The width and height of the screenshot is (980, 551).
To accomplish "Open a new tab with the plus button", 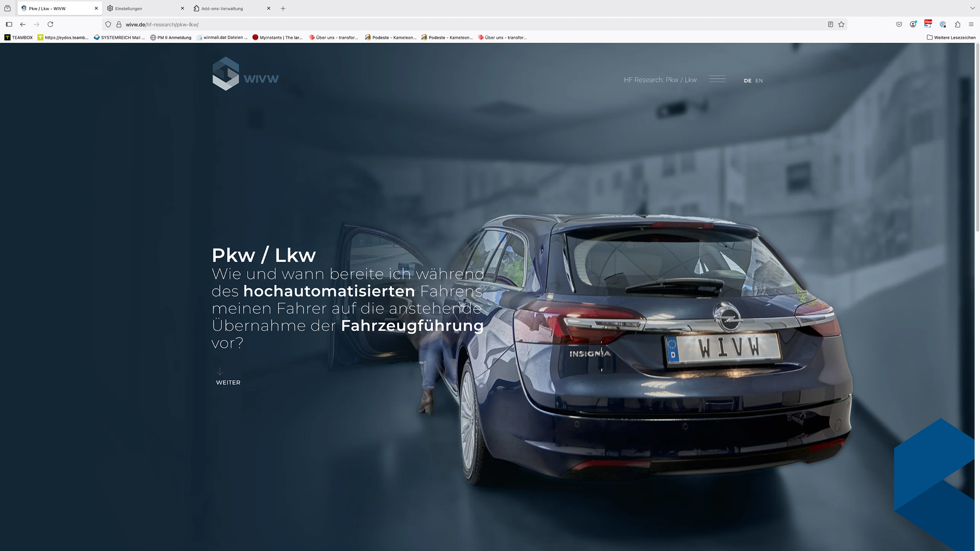I will [283, 8].
